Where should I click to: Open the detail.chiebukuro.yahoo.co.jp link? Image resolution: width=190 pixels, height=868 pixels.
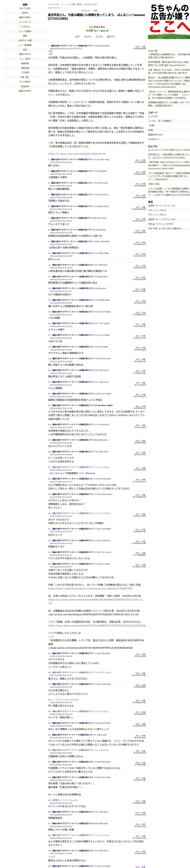91,588
